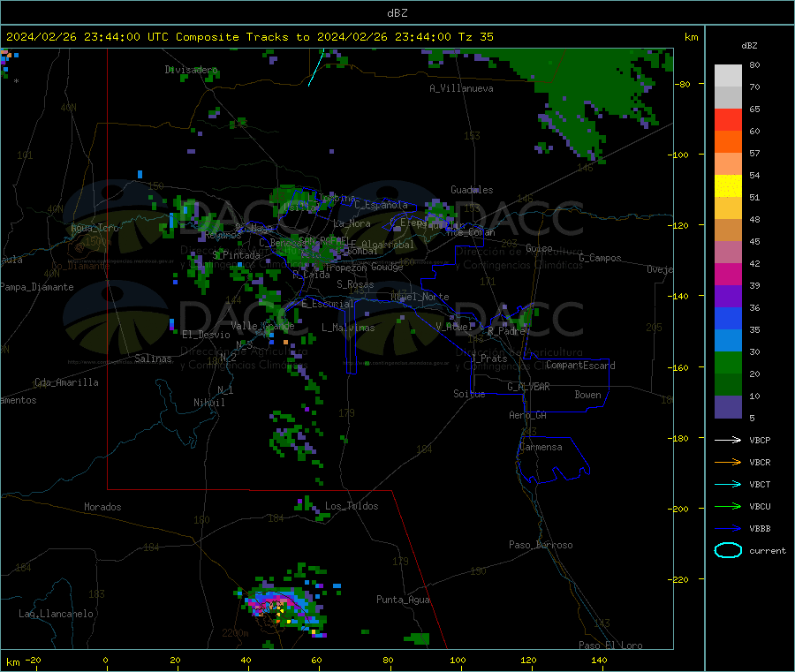Click the Pampa_Diamante map label

(x=37, y=287)
